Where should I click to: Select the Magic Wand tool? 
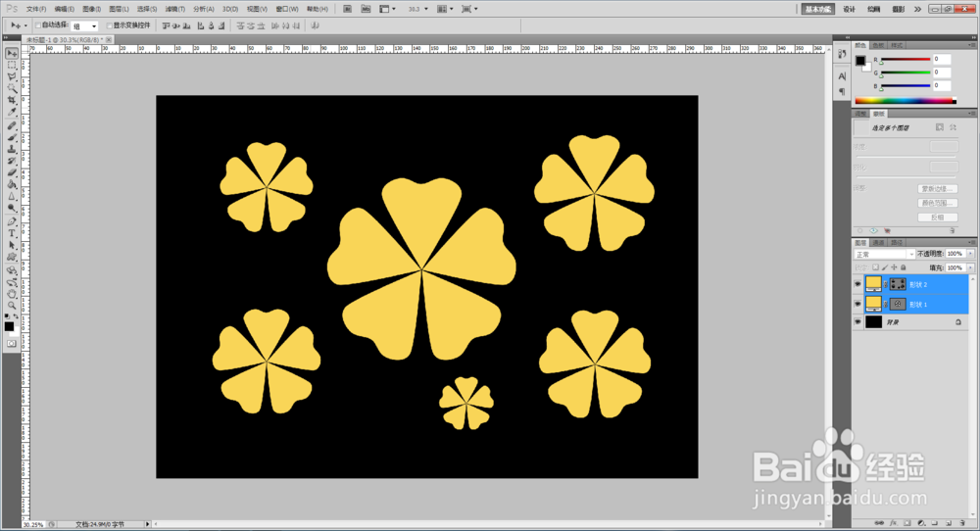click(11, 89)
